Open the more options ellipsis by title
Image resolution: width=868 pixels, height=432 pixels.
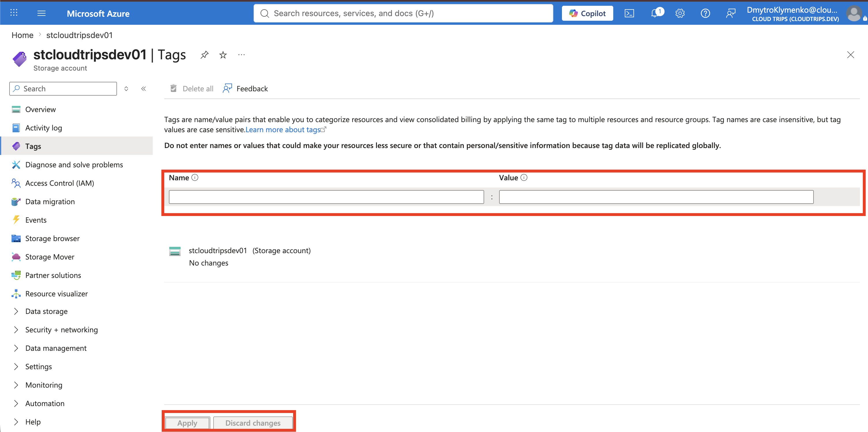pyautogui.click(x=241, y=54)
